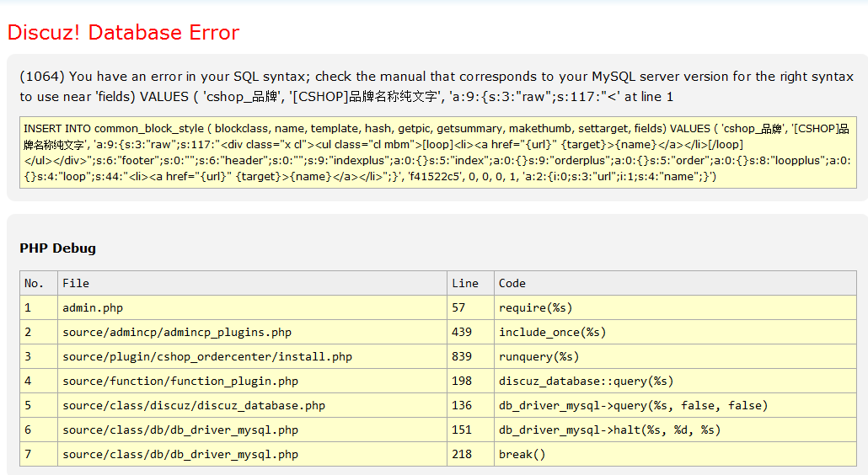This screenshot has height=475, width=868.
Task: Click the PHP Debug heading
Action: [x=57, y=248]
